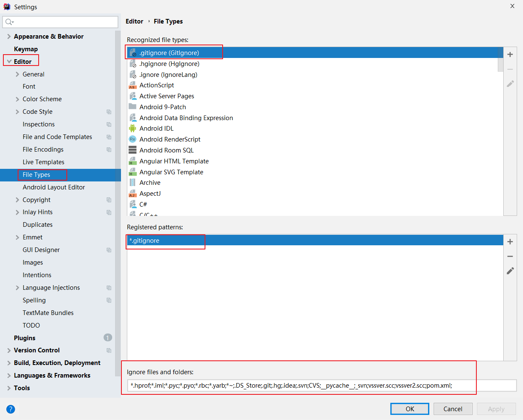Click the Android Room SQL icon

click(x=132, y=150)
